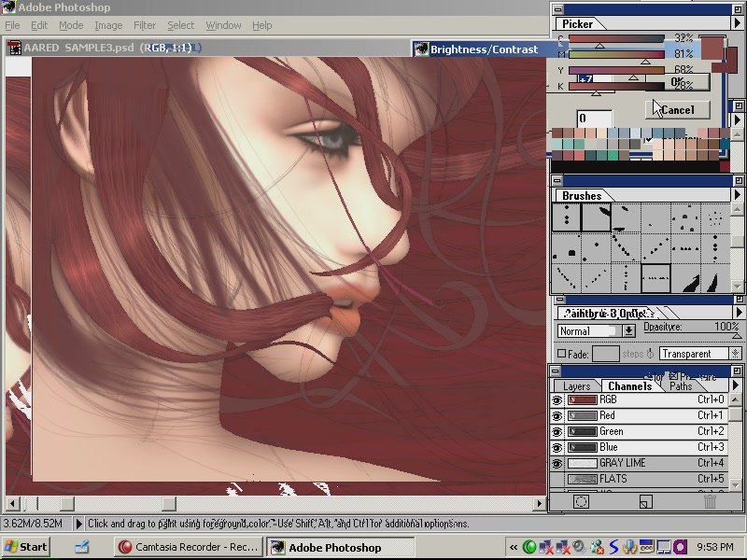The width and height of the screenshot is (747, 560).
Task: Open the File menu
Action: point(12,25)
